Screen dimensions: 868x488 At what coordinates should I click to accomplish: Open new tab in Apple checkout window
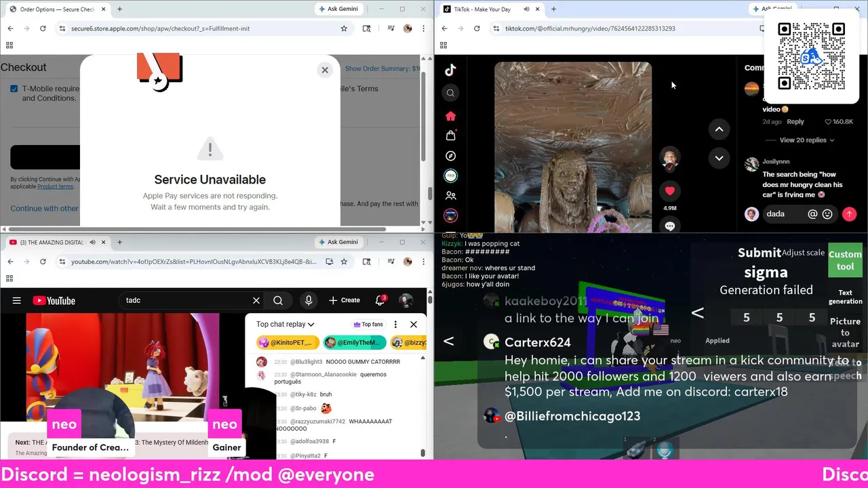coord(119,9)
